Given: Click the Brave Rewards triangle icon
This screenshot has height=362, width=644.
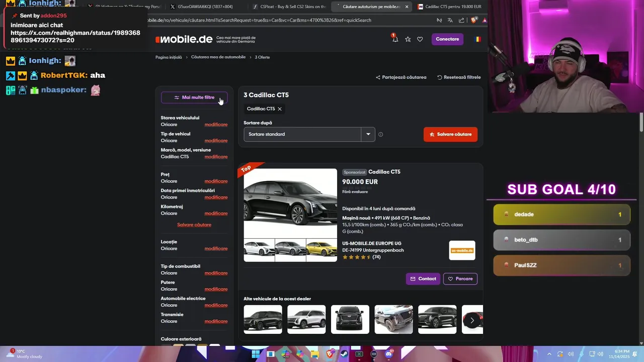Looking at the screenshot, I should 485,20.
